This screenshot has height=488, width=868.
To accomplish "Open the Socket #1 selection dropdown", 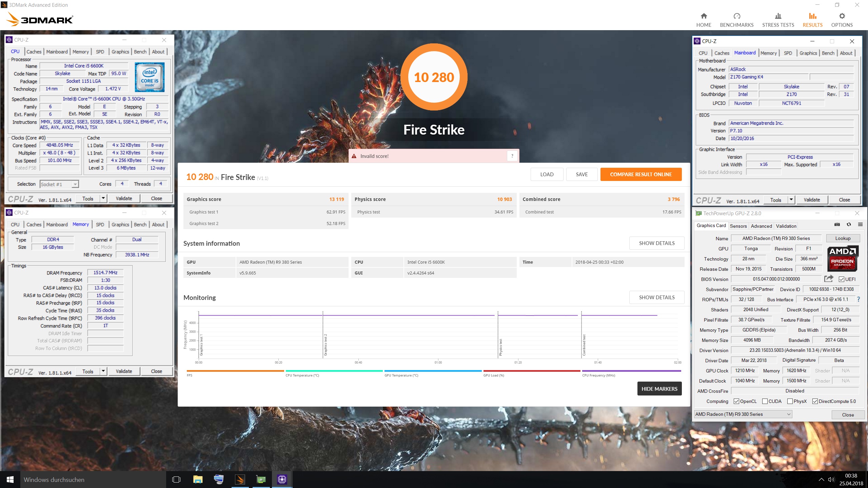I will (59, 184).
